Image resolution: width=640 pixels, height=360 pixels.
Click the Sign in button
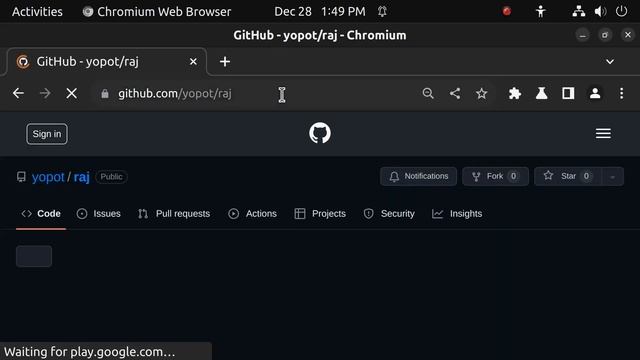(x=47, y=134)
